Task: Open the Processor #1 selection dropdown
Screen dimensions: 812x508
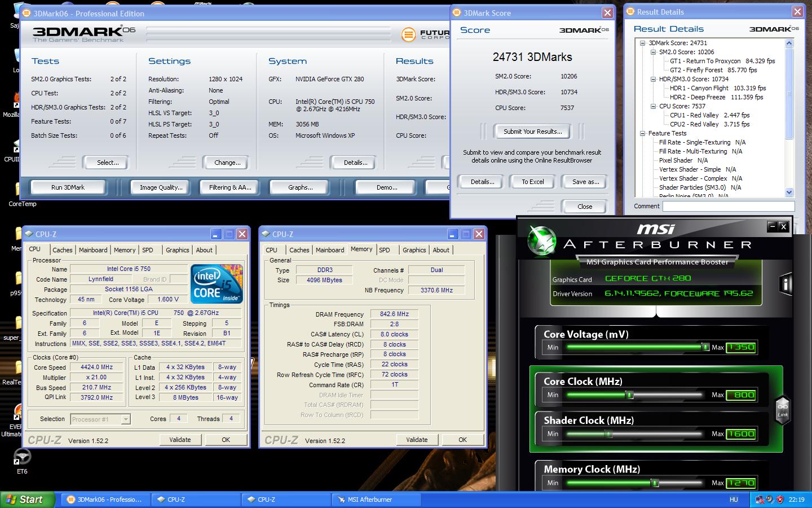Action: [126, 419]
